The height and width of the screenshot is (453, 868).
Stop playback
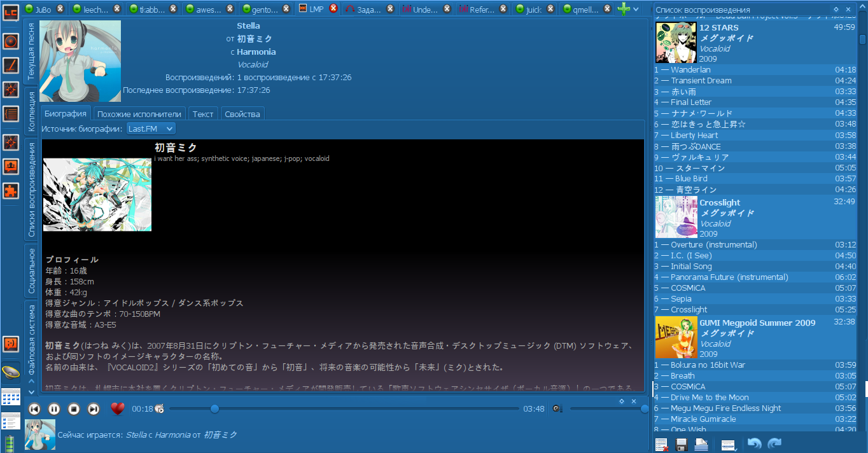coord(74,409)
